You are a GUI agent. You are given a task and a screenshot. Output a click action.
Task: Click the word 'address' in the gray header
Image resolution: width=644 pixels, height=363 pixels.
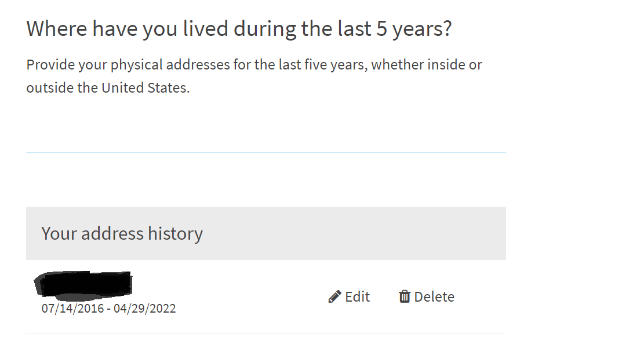click(x=112, y=233)
